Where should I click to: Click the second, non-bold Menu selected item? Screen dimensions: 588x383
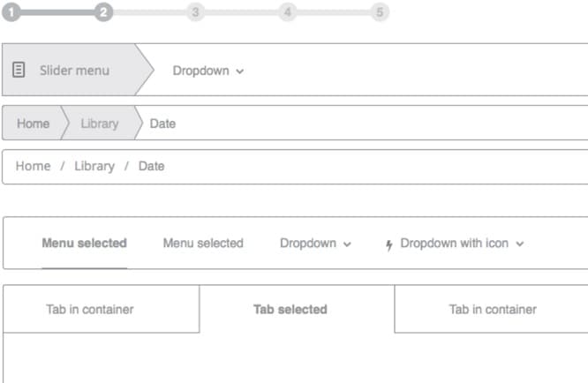pos(202,244)
